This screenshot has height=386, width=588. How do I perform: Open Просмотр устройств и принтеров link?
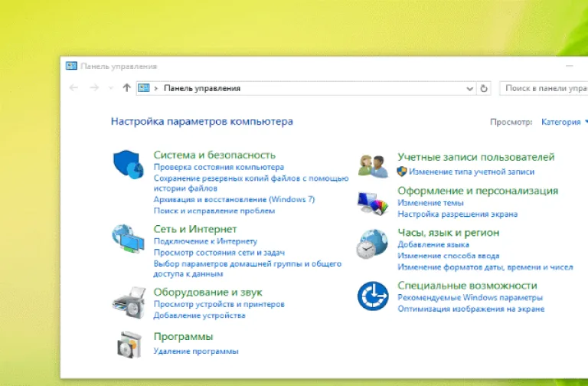pyautogui.click(x=219, y=304)
